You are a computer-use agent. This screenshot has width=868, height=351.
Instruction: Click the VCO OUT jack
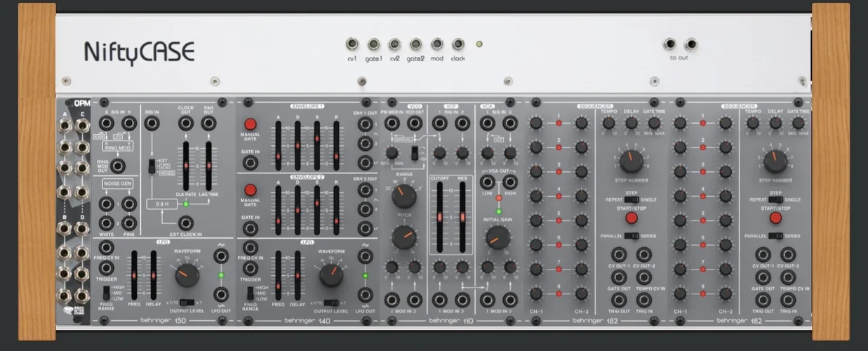pyautogui.click(x=415, y=124)
